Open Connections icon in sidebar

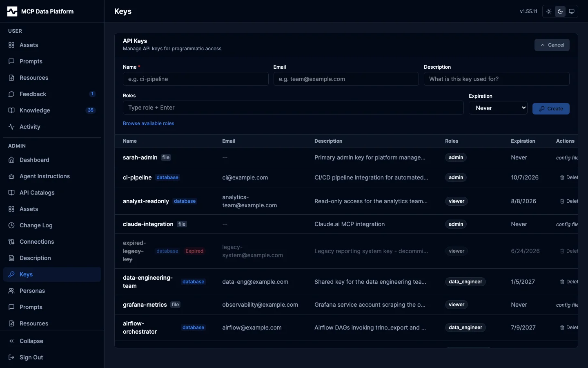point(11,242)
